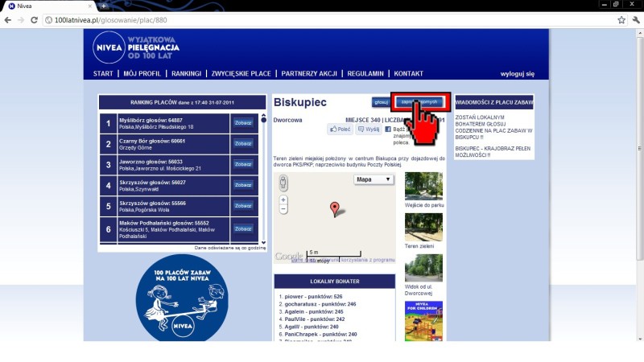Open a new browser tab
The height and width of the screenshot is (362, 644).
click(x=104, y=6)
